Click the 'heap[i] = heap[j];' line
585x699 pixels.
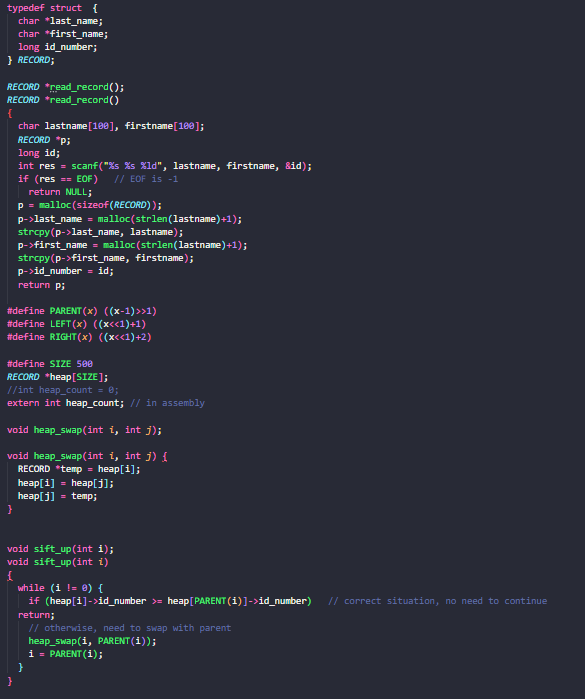click(x=66, y=483)
